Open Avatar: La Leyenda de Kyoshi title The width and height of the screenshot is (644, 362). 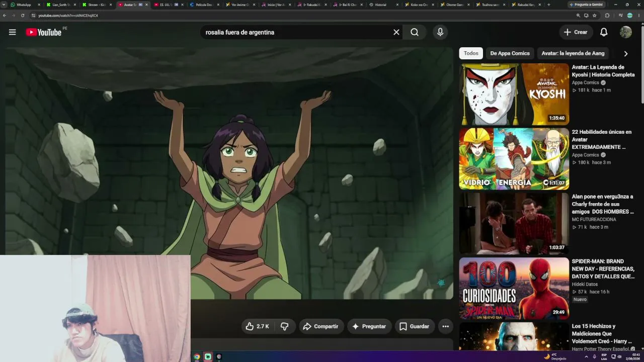pyautogui.click(x=603, y=71)
